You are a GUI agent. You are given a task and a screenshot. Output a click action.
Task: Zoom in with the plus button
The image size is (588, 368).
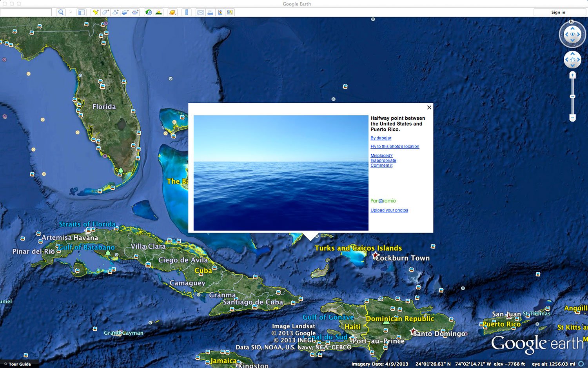tap(573, 75)
